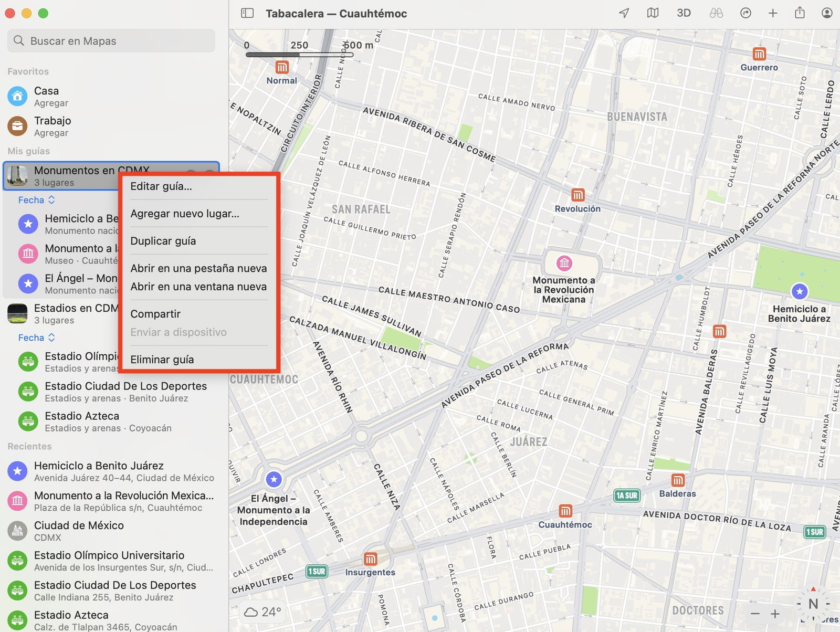Open recent Estadio Ciudad De Los Deportes, Calle Indiana
Screen dimensions: 840x632
111,591
